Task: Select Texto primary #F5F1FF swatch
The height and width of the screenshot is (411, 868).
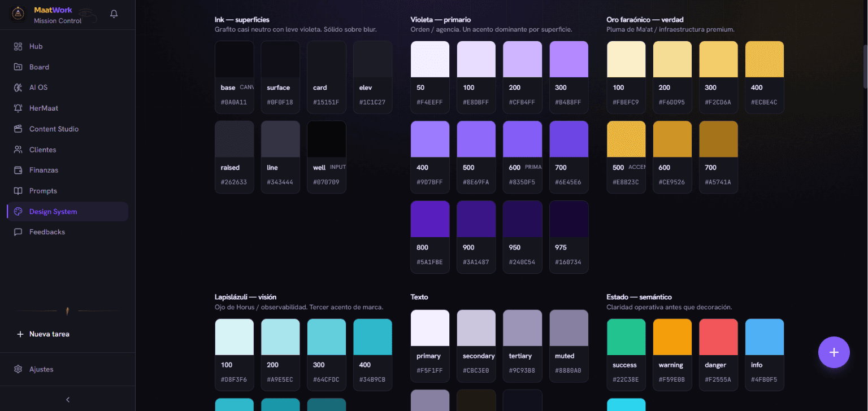Action: tap(430, 346)
